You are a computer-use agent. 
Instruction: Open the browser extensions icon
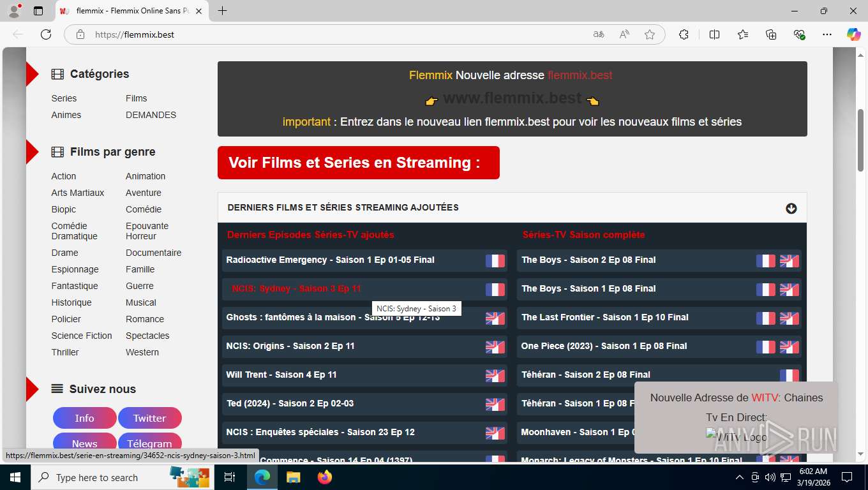(684, 34)
